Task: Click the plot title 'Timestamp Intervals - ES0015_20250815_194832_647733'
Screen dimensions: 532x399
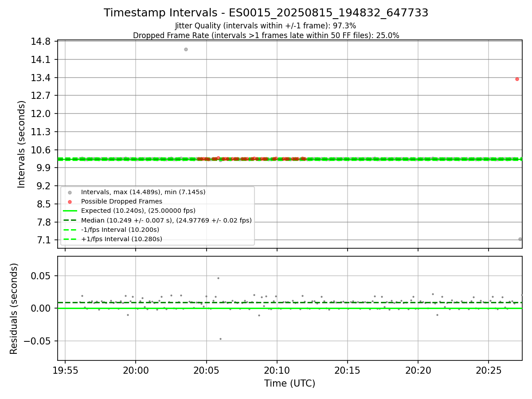Action: tap(266, 13)
